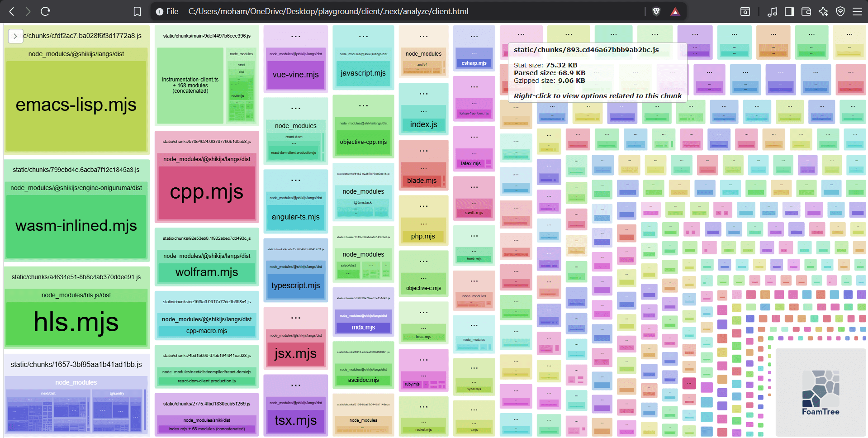Open the music playlist icon

click(x=773, y=11)
